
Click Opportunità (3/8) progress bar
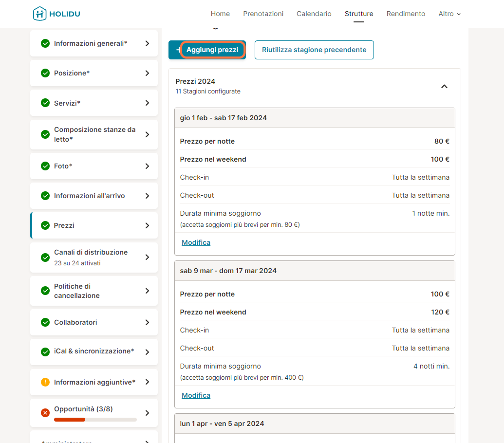[x=95, y=420]
